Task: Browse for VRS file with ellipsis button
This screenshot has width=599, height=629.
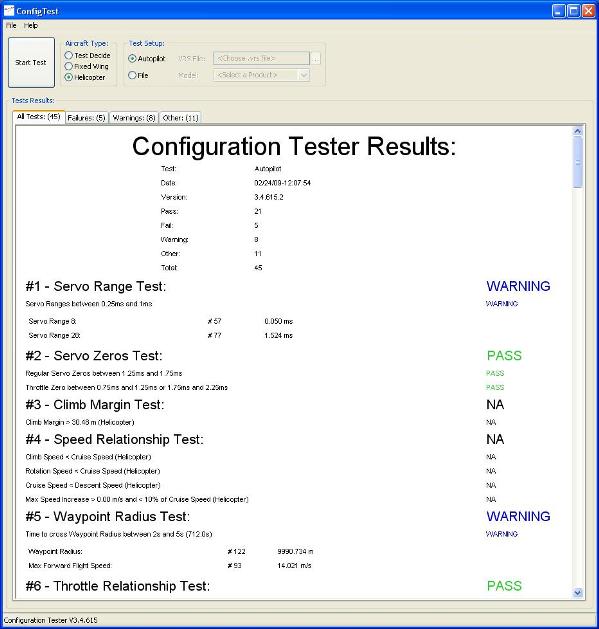Action: pyautogui.click(x=315, y=59)
